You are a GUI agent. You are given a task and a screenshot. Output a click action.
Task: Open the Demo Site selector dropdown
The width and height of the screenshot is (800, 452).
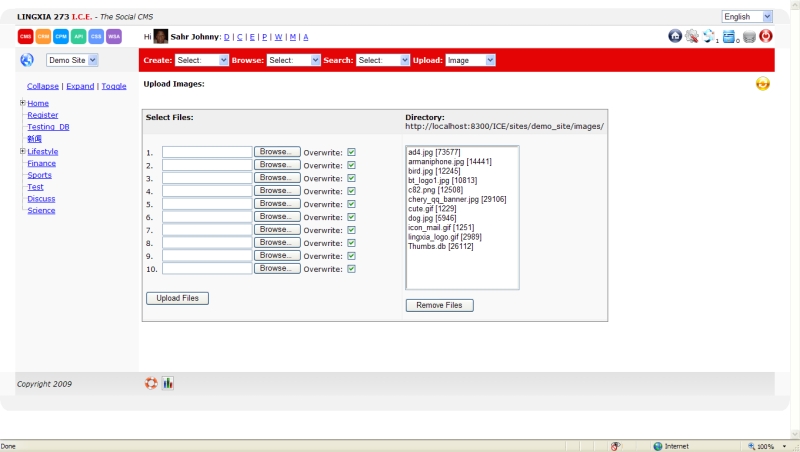(72, 60)
